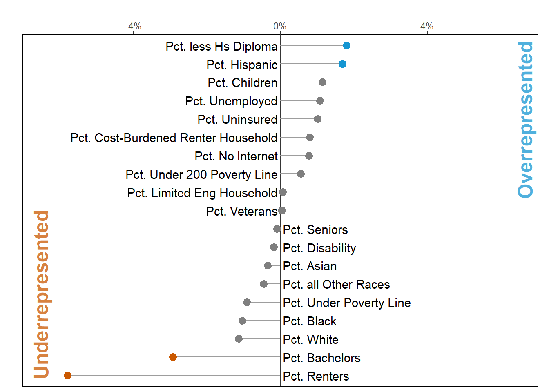Click the Pct. No Internet data point
The height and width of the screenshot is (392, 549).
tap(309, 156)
